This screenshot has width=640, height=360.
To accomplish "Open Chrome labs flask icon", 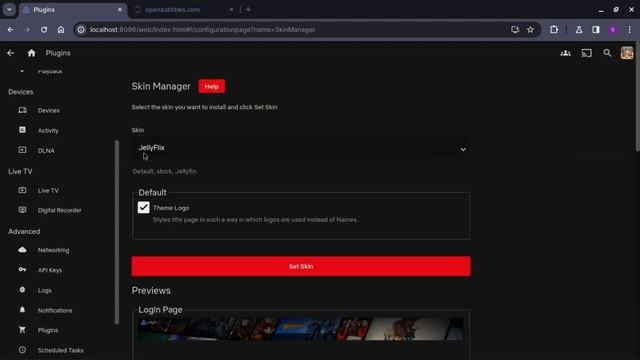I will tap(579, 29).
